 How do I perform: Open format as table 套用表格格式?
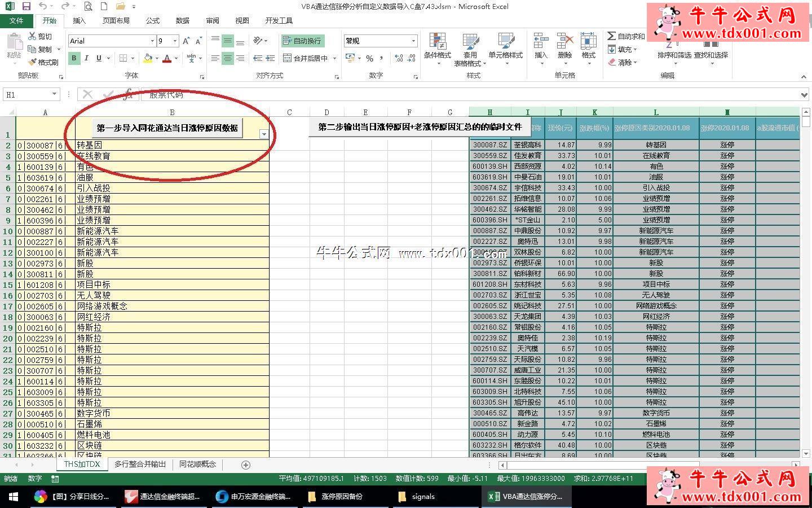(x=470, y=50)
